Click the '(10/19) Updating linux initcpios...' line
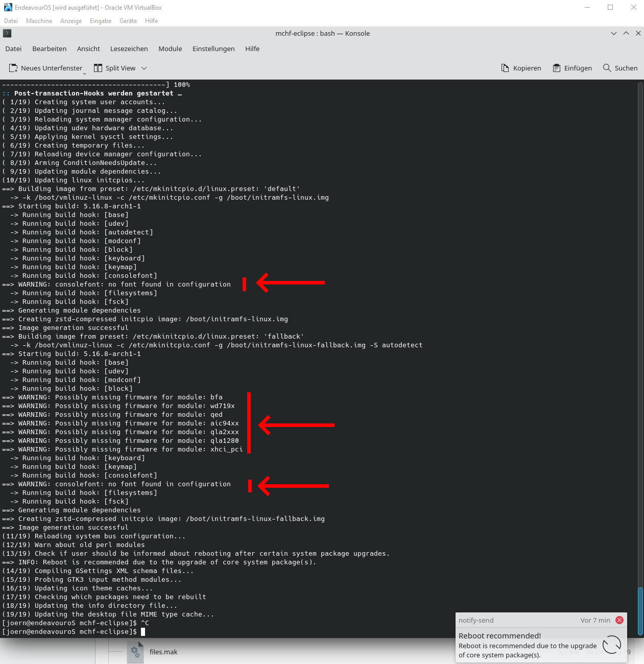The width and height of the screenshot is (644, 664). coord(74,180)
